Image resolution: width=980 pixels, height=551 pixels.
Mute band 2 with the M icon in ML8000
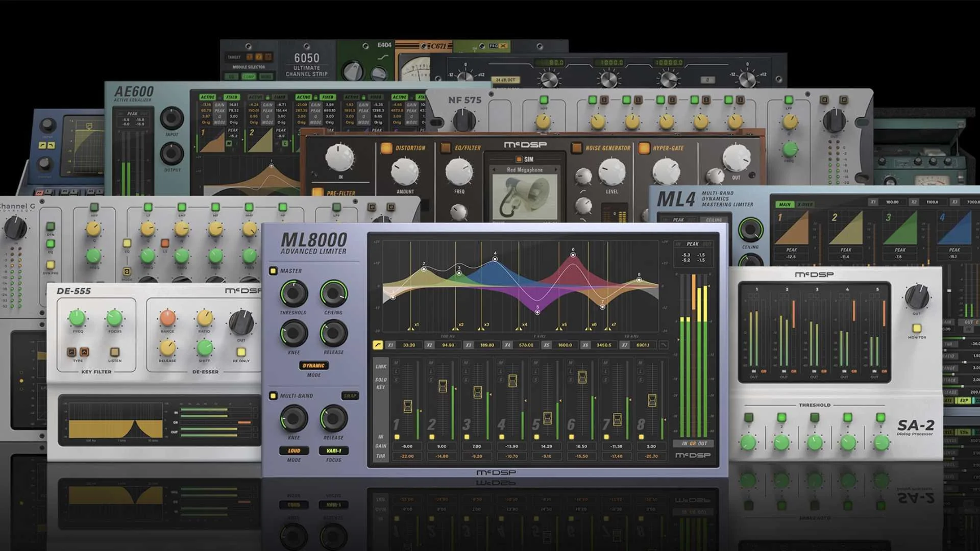(430, 362)
